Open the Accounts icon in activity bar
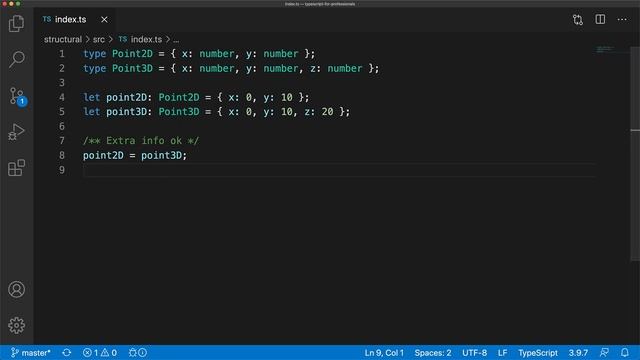 tap(16, 289)
